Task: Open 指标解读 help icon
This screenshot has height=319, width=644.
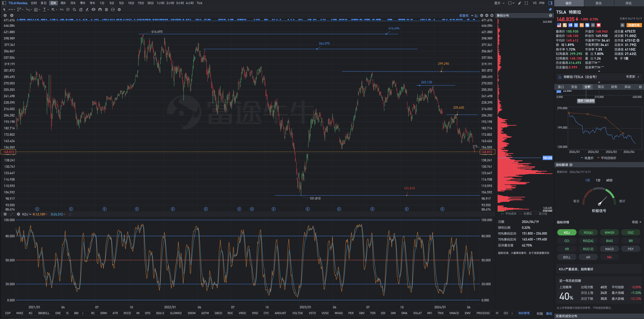Action: tap(571, 165)
